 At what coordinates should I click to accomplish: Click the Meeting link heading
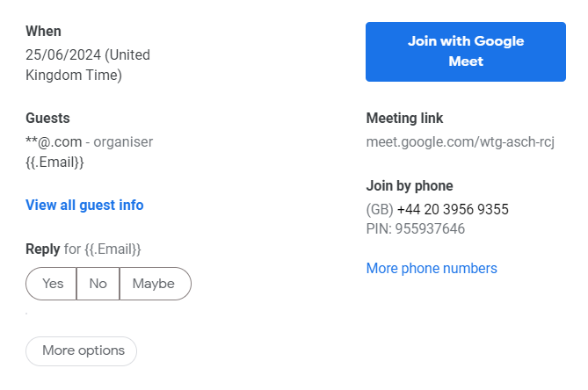tap(404, 118)
